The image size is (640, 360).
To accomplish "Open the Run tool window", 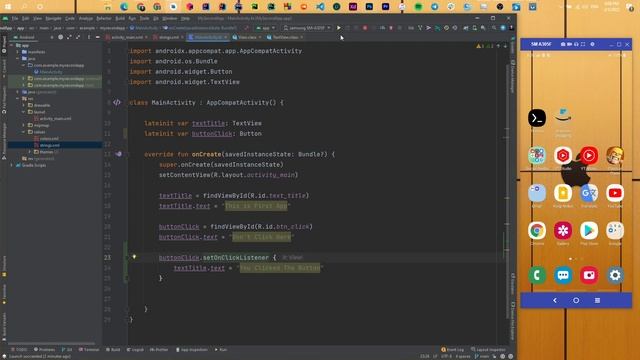I will (x=221, y=350).
